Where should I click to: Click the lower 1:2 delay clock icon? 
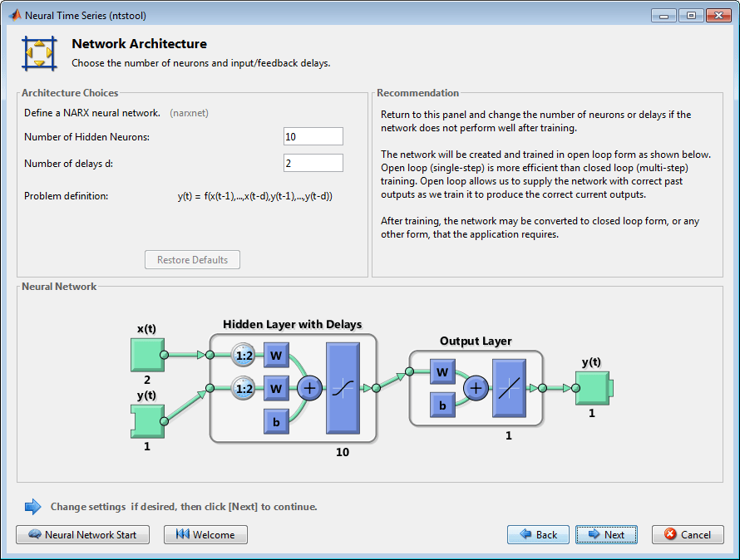(244, 388)
